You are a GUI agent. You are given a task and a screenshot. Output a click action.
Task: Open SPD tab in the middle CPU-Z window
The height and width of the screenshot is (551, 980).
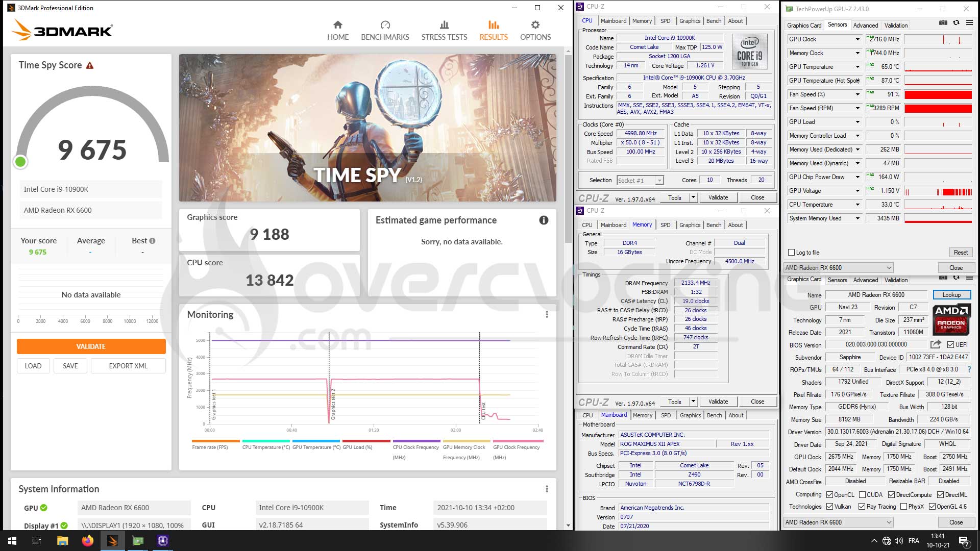[666, 225]
